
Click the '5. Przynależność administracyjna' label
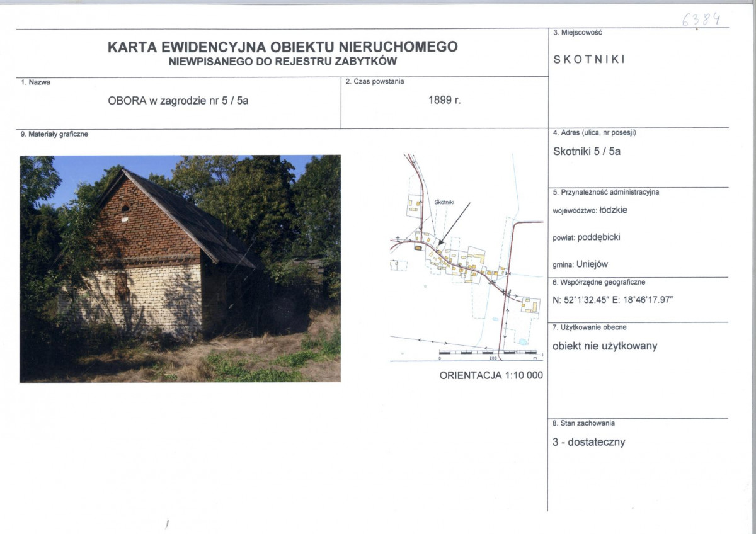pyautogui.click(x=605, y=192)
